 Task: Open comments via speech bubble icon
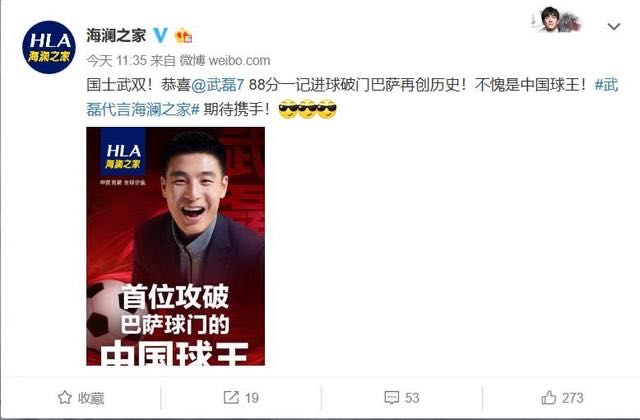click(392, 398)
